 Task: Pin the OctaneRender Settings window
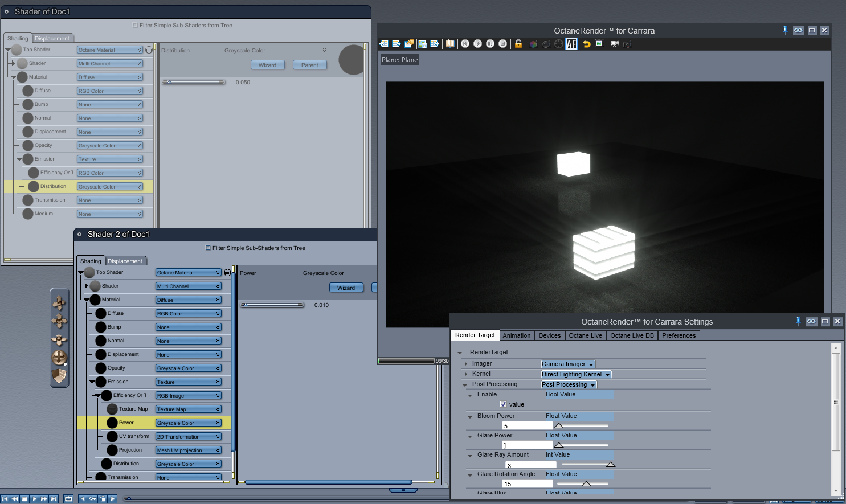coord(798,321)
